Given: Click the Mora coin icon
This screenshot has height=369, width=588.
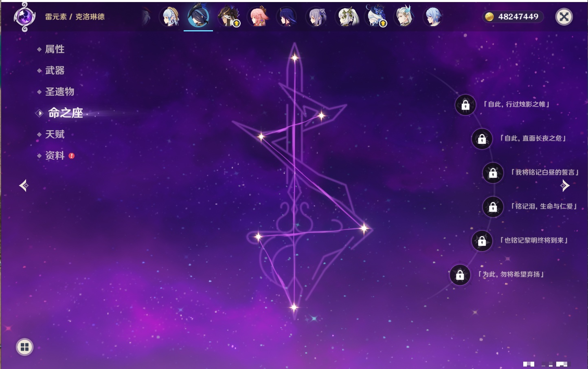Looking at the screenshot, I should [x=489, y=17].
